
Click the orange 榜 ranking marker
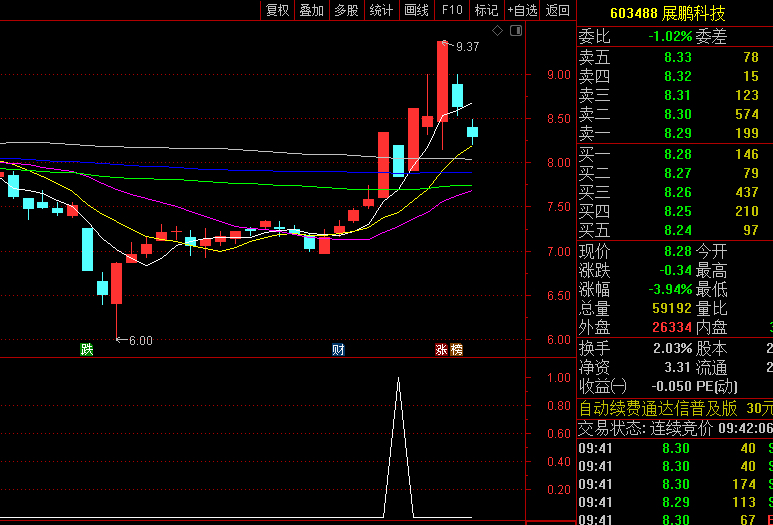coord(457,350)
